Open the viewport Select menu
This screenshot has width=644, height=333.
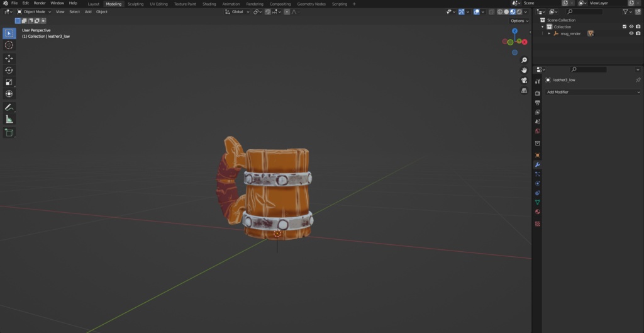click(x=74, y=12)
